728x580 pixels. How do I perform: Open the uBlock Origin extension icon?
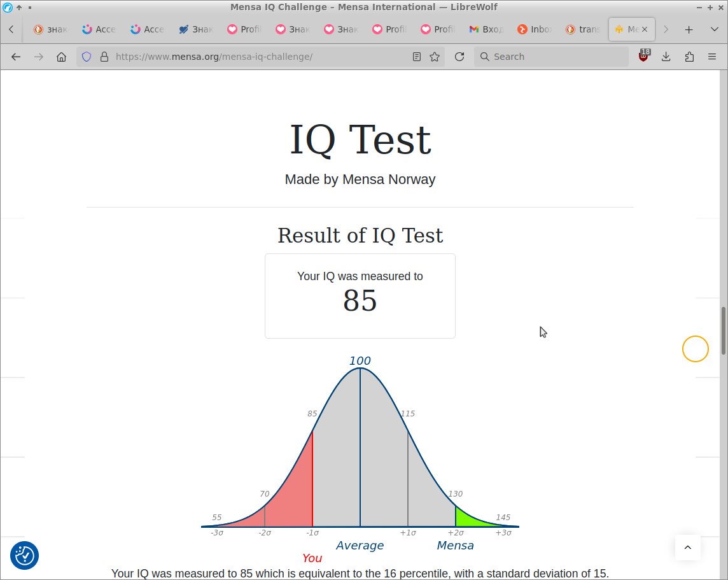(x=643, y=57)
